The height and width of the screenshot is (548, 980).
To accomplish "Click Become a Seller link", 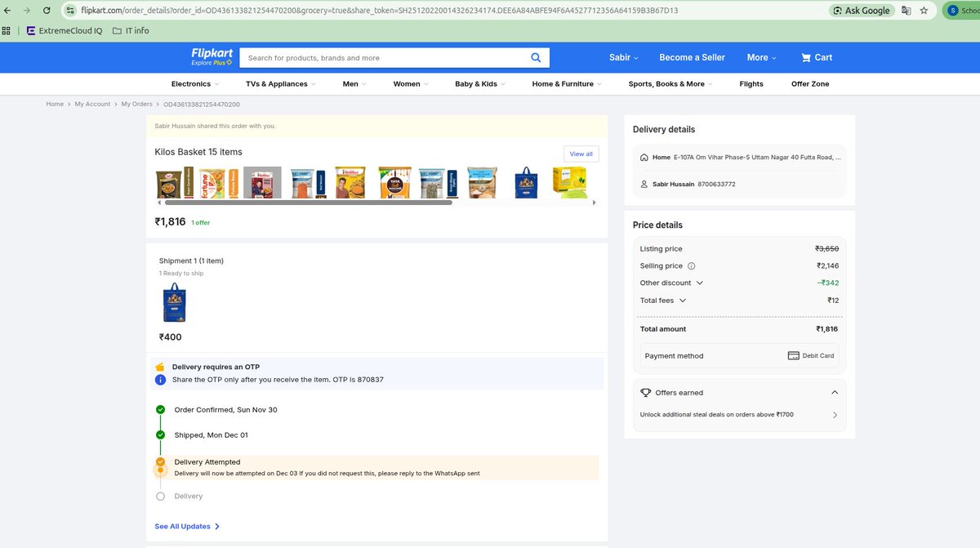I will 692,57.
